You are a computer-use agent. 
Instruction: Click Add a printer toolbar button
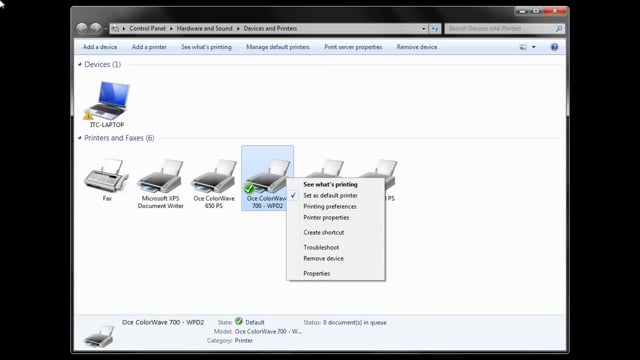(x=149, y=47)
